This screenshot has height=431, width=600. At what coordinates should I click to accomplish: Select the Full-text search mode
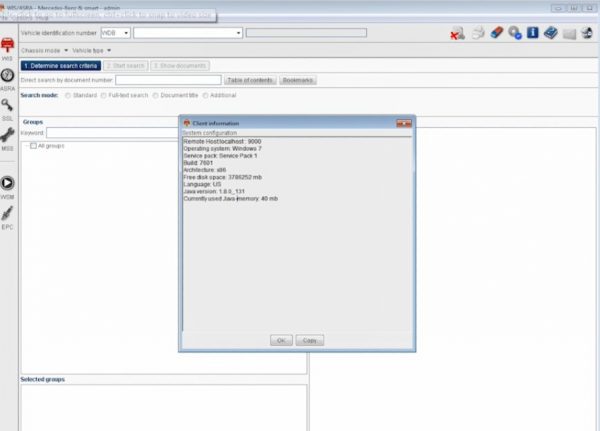point(103,95)
